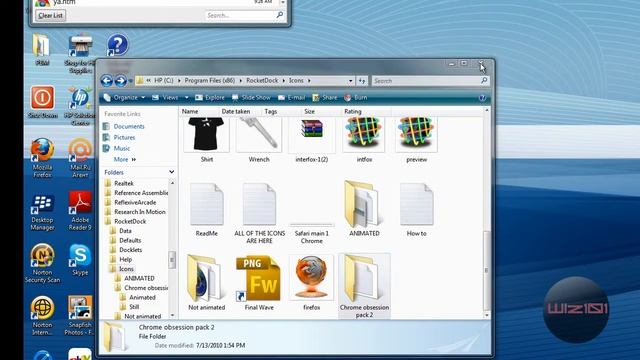Collapse the Folders pane chevron
The image size is (640, 360).
(x=171, y=172)
